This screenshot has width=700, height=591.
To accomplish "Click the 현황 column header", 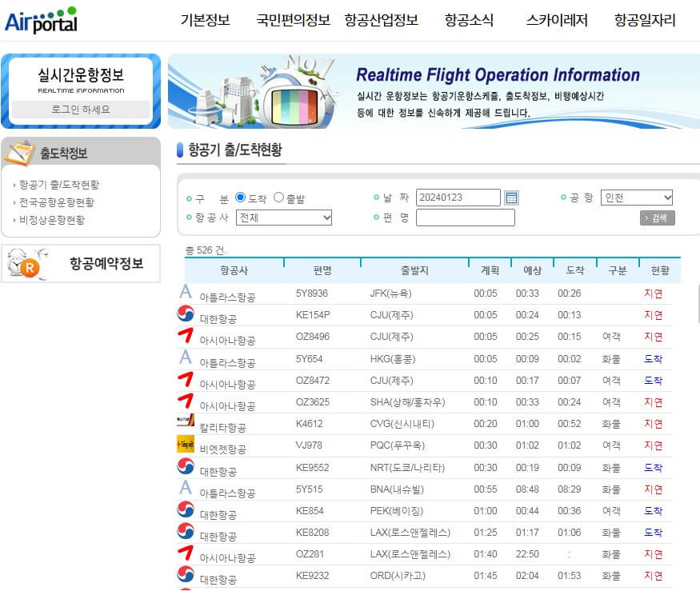I will [660, 270].
